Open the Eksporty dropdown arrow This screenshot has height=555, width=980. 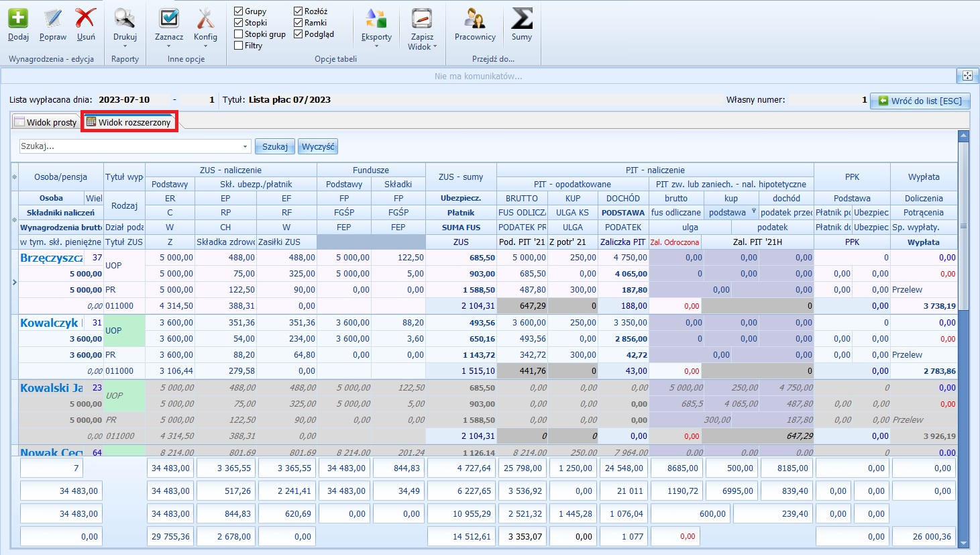coord(376,46)
